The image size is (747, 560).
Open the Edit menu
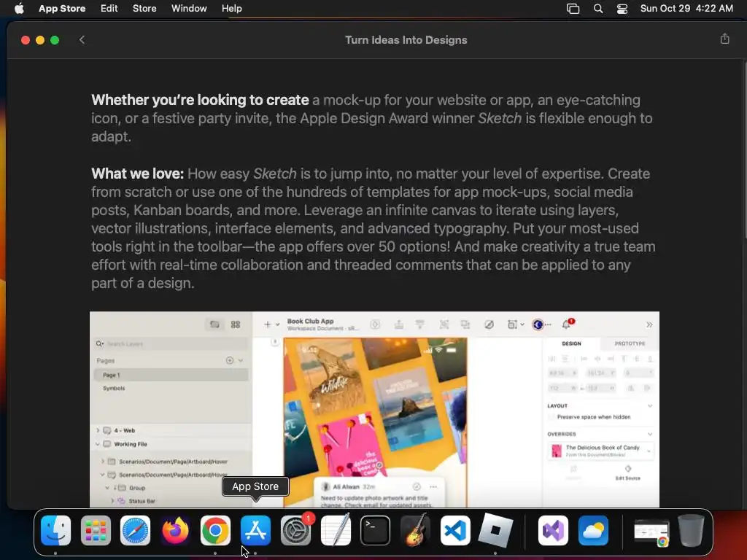[x=109, y=9]
